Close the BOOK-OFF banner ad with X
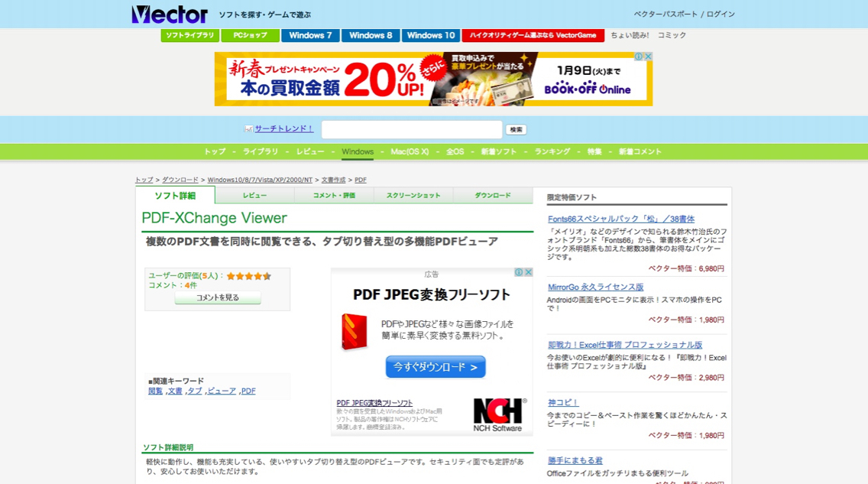 [649, 57]
